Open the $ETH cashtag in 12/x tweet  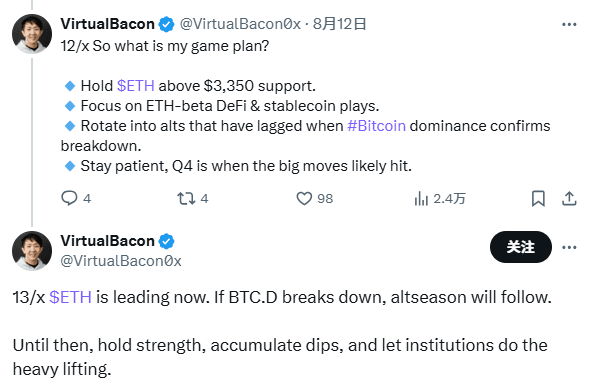click(x=136, y=86)
